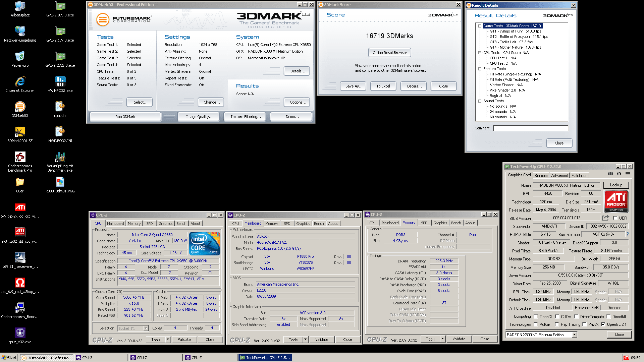Click the GPU-Z refresh icon
Image resolution: width=644 pixels, height=362 pixels.
pos(619,174)
